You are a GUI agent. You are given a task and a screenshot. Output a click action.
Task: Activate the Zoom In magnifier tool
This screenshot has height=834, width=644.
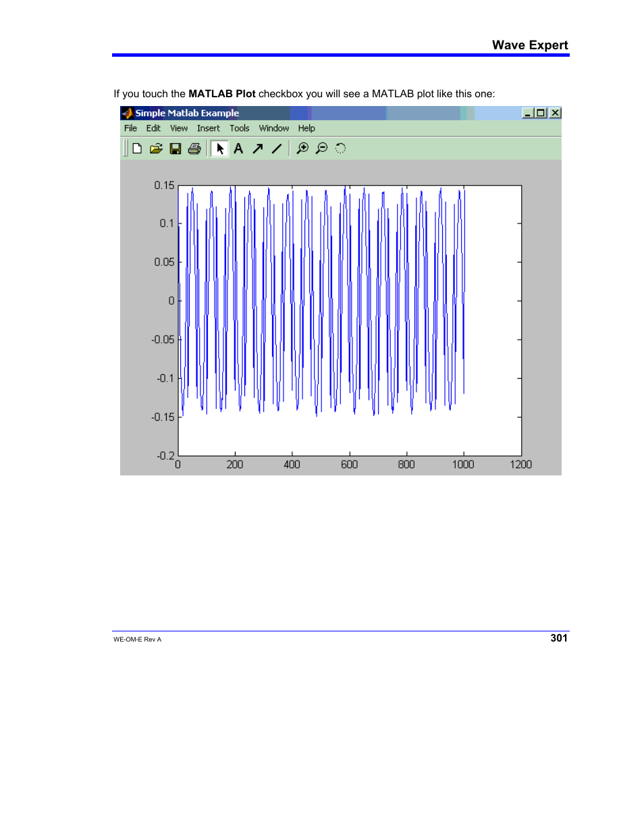302,149
